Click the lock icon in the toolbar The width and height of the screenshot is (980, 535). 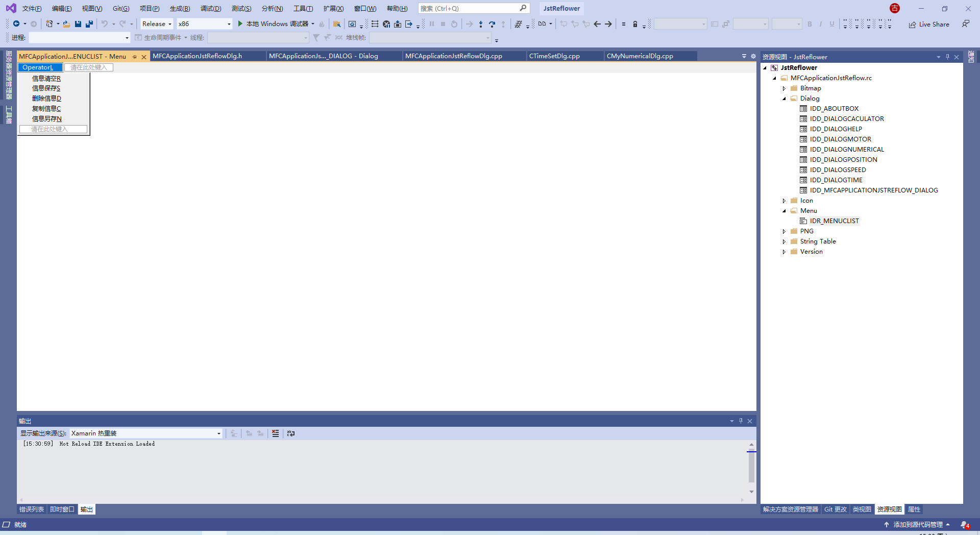[x=635, y=24]
